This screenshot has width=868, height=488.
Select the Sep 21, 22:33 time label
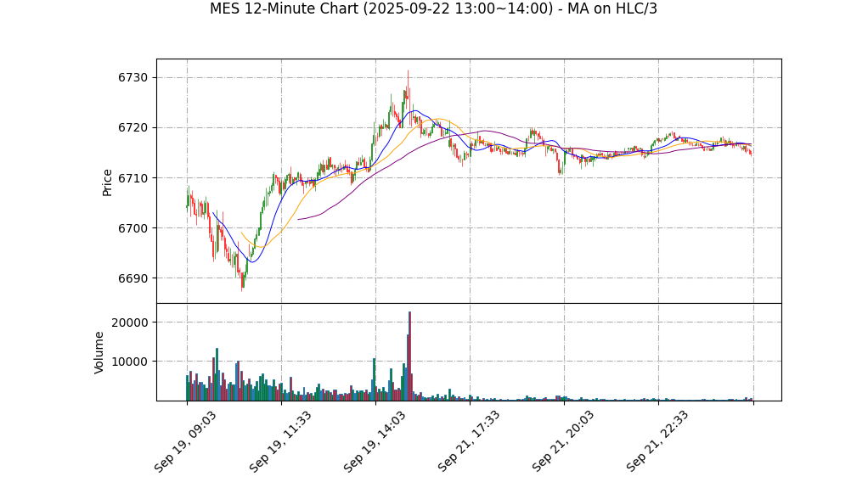click(657, 441)
